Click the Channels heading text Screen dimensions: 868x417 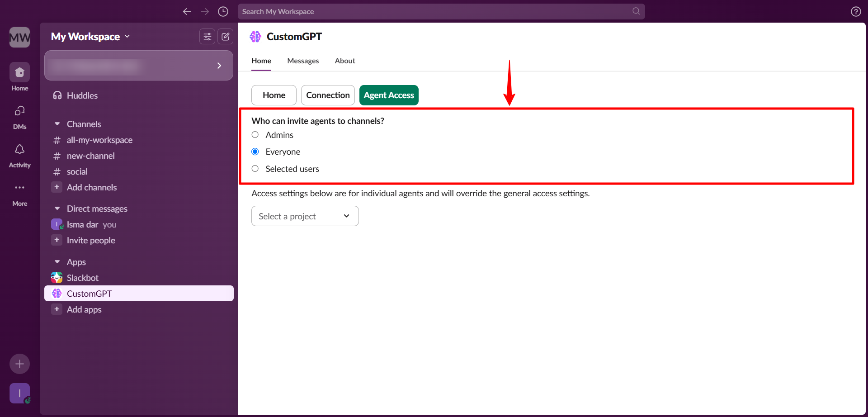[84, 124]
